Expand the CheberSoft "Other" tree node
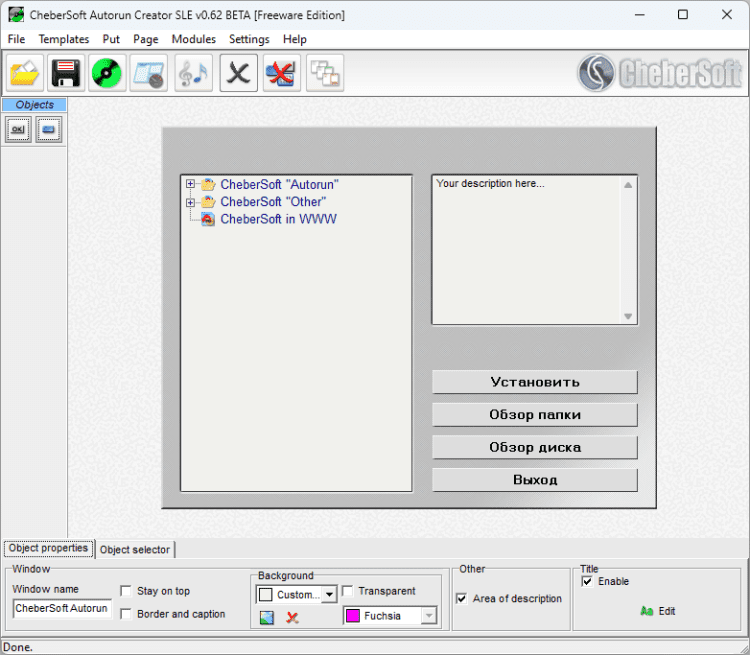Image resolution: width=750 pixels, height=655 pixels. click(x=190, y=202)
